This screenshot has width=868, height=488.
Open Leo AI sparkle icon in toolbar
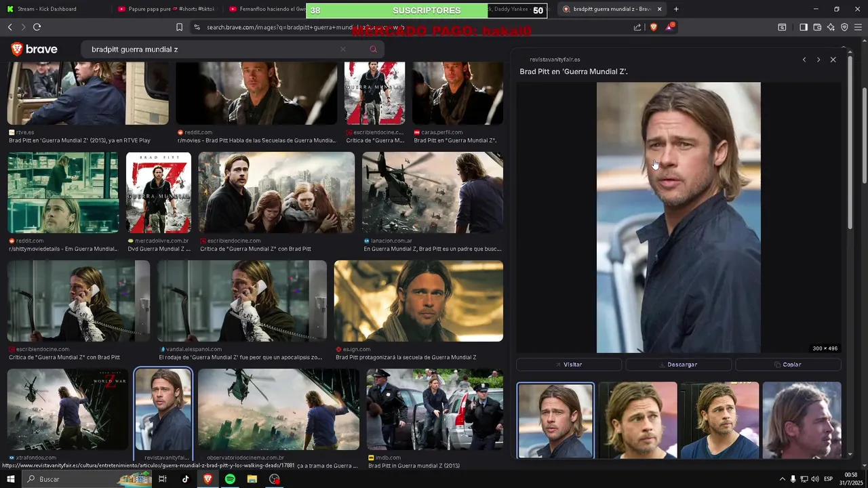point(831,27)
